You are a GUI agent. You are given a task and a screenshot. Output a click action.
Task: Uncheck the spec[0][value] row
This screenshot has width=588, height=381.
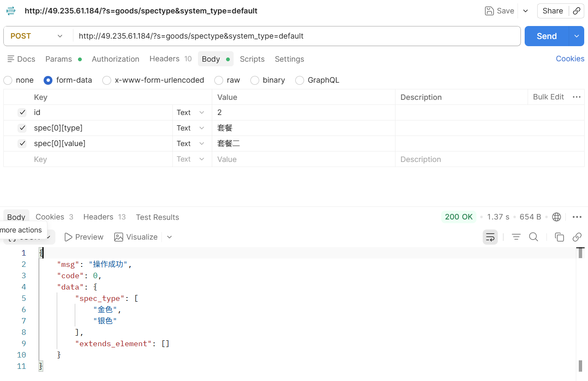pyautogui.click(x=22, y=144)
